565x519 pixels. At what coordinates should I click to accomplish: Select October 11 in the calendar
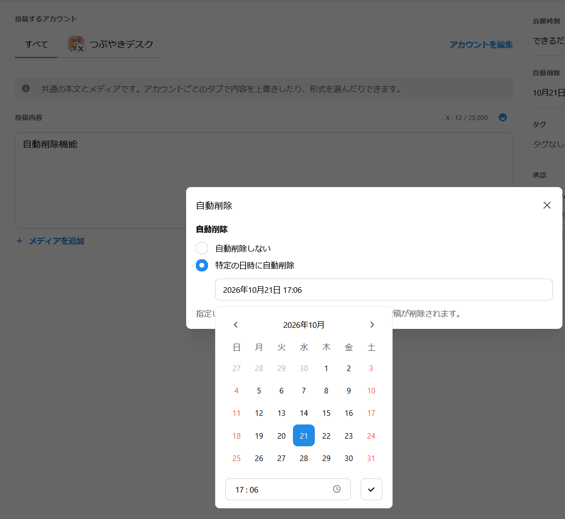click(x=236, y=413)
